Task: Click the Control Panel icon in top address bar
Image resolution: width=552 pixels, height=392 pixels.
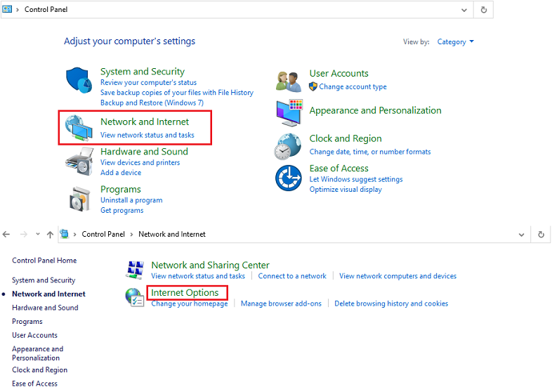Action: coord(7,9)
